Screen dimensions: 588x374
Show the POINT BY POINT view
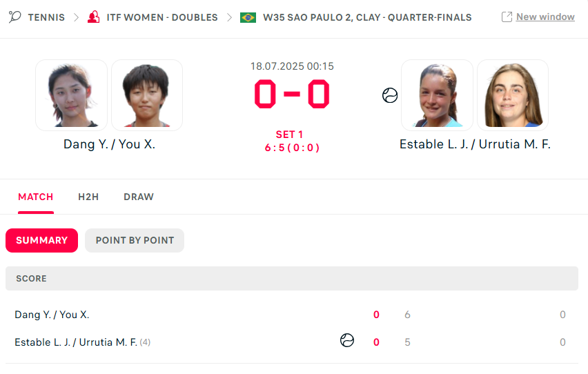(135, 240)
